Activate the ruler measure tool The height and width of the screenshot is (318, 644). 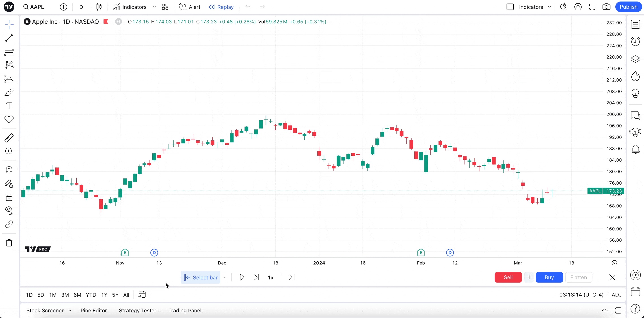(x=9, y=138)
